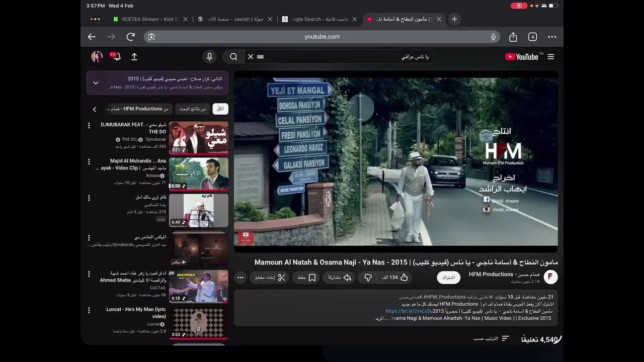Image resolution: width=644 pixels, height=362 pixels.
Task: Open the HFM.Productions channel name link
Action: point(504,275)
